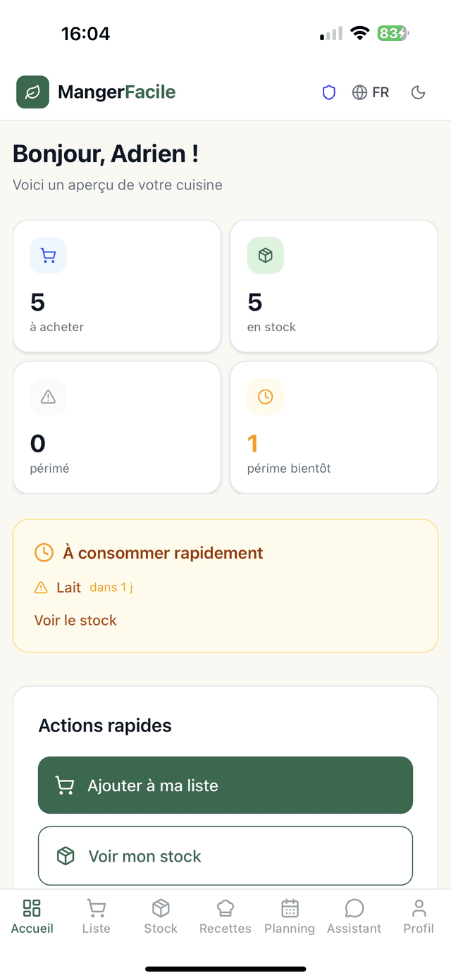
Task: Select the Lait item expiring soon
Action: 69,587
